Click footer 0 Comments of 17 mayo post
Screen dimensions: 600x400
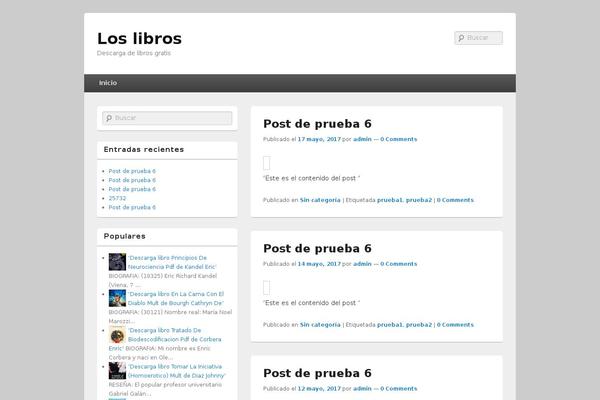click(455, 200)
